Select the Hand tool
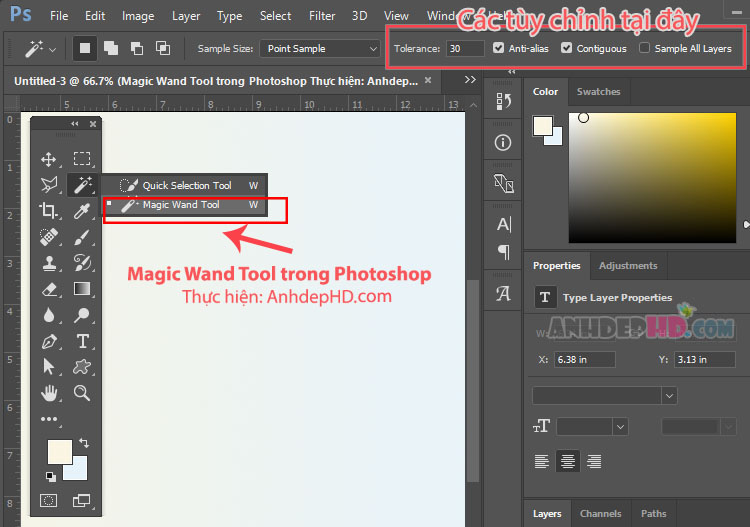This screenshot has width=750, height=527. (49, 393)
